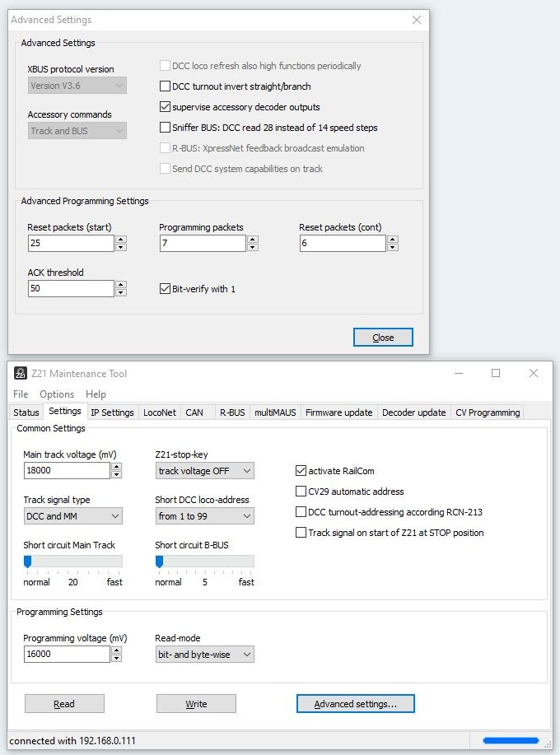Switch to the multiMAUS tab

(275, 412)
